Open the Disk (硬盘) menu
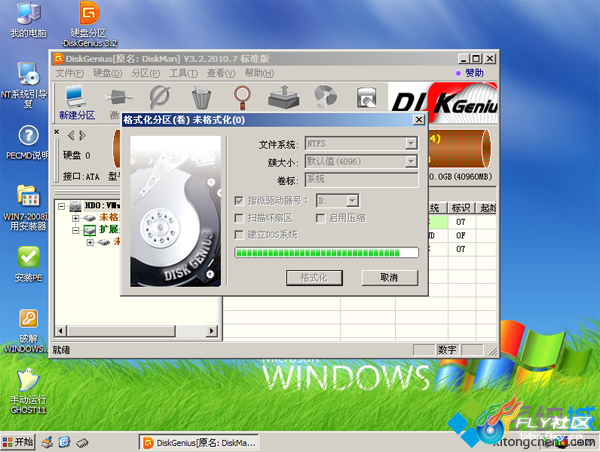Screen dimensions: 600x452 [108, 73]
